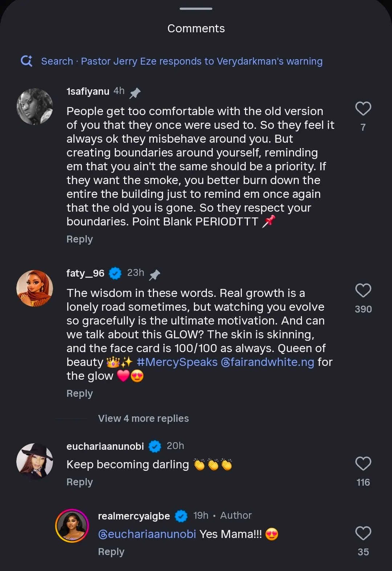Screen dimensions: 392x571
Task: Open euchariaanunobi's profile photo
Action: pyautogui.click(x=35, y=461)
